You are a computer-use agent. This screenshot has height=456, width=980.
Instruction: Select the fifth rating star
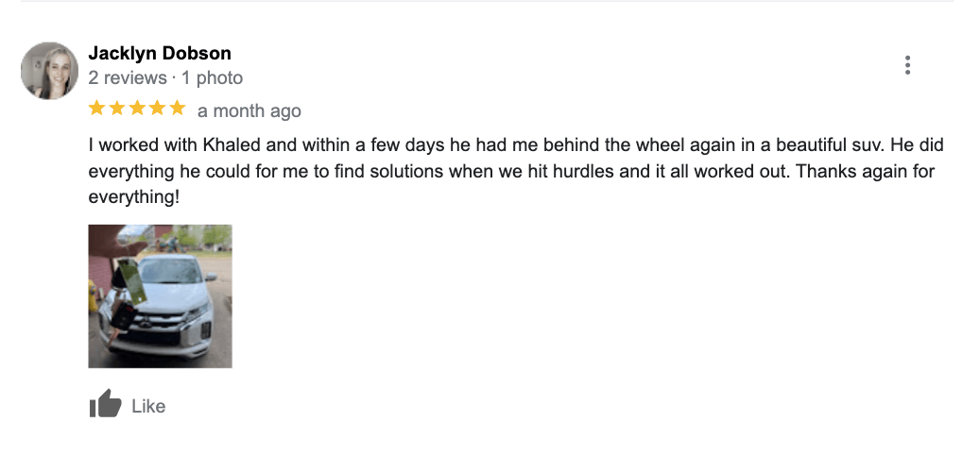coord(178,108)
